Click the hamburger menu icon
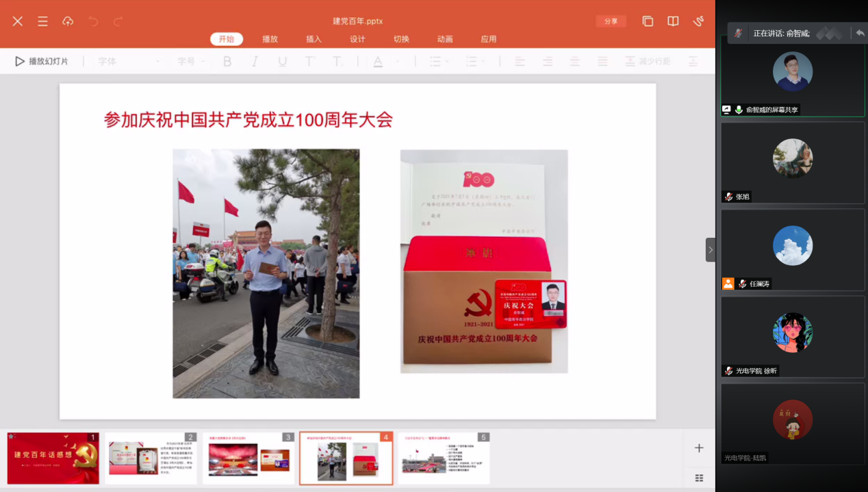 click(x=42, y=21)
